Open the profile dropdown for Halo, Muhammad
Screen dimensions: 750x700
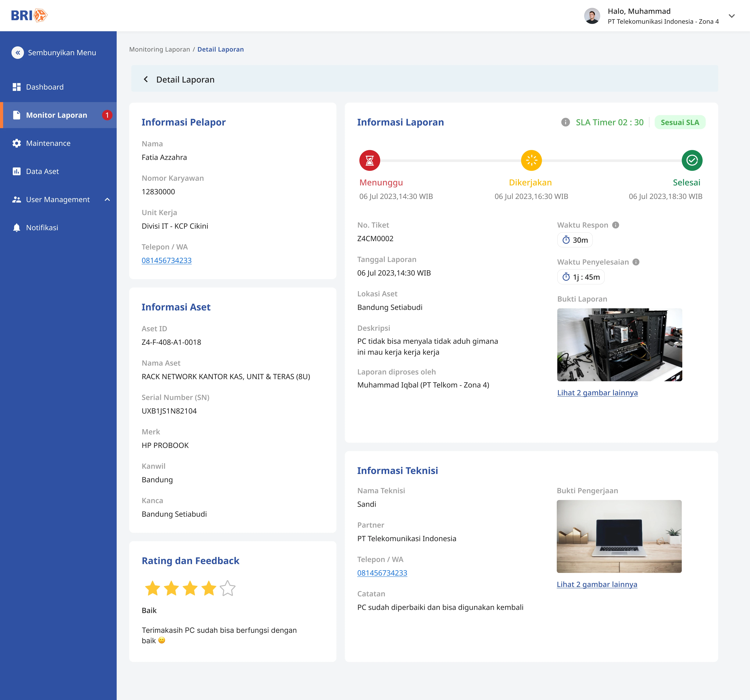[x=732, y=16]
